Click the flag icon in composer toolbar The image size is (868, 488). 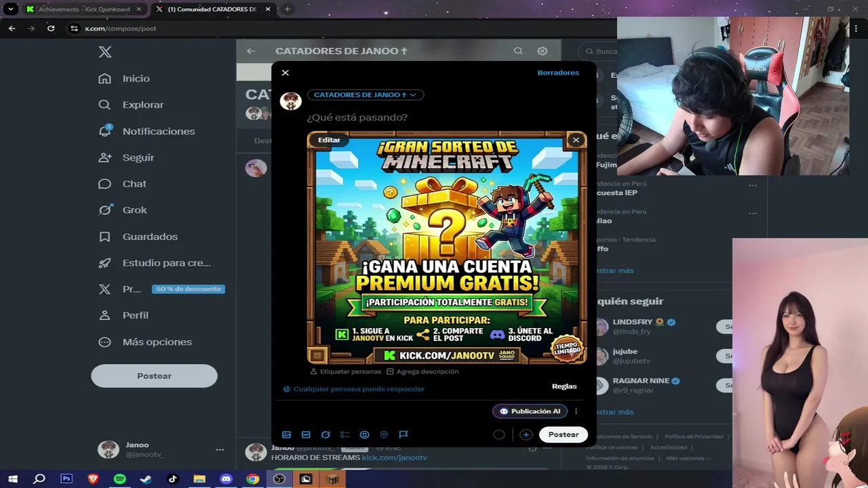coord(403,434)
